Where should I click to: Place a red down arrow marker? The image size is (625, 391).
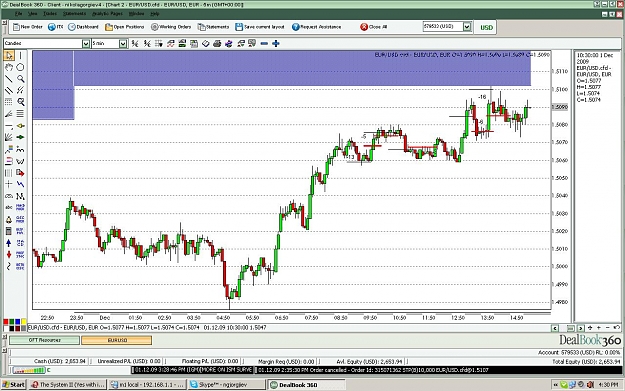(9, 254)
